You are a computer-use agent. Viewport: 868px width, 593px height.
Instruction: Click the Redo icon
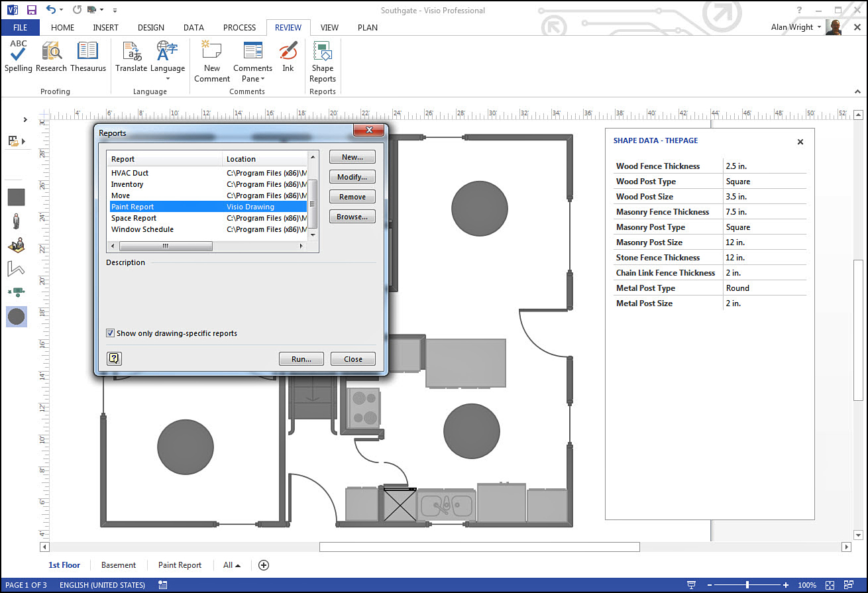[x=78, y=10]
